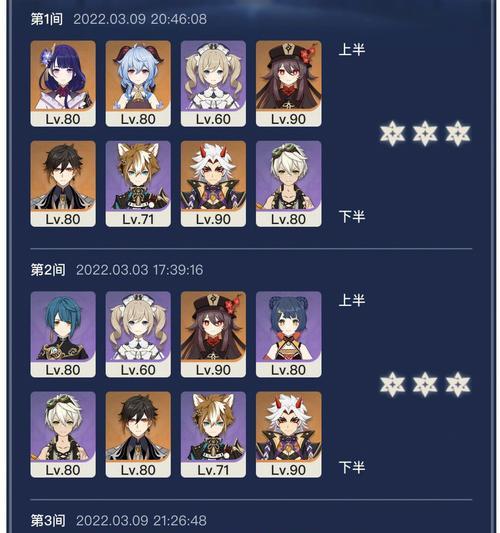The height and width of the screenshot is (533, 500).
Task: Select Hu Tao card in chamber 2
Action: 213,334
